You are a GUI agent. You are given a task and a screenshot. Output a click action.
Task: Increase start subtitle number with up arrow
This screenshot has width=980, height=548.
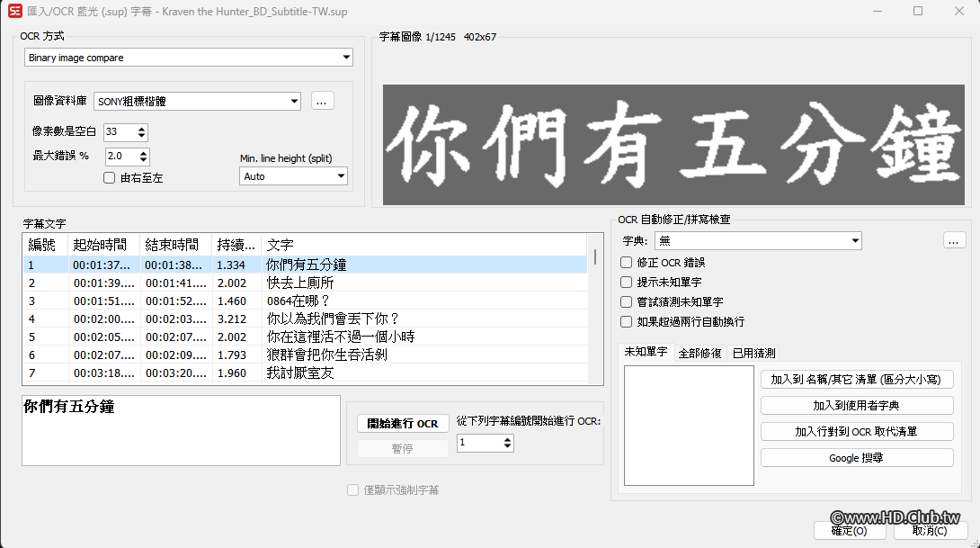coord(507,439)
